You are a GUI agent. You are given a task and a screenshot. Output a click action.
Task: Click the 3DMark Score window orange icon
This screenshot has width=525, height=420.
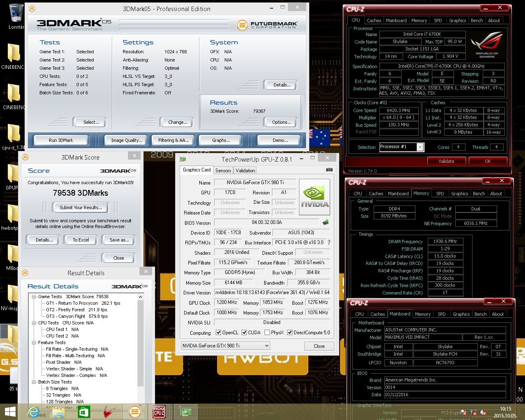tap(25, 157)
